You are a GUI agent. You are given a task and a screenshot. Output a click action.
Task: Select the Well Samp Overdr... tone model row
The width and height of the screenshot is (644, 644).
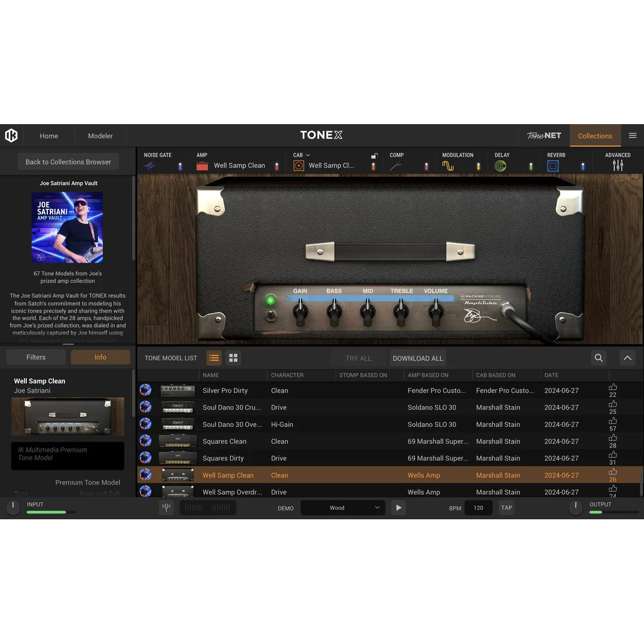[x=389, y=492]
